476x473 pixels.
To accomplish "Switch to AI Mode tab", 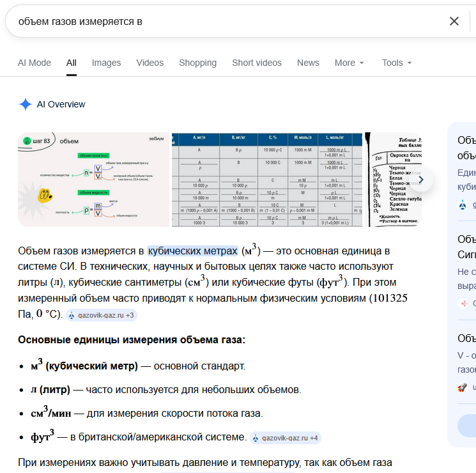I will click(35, 63).
